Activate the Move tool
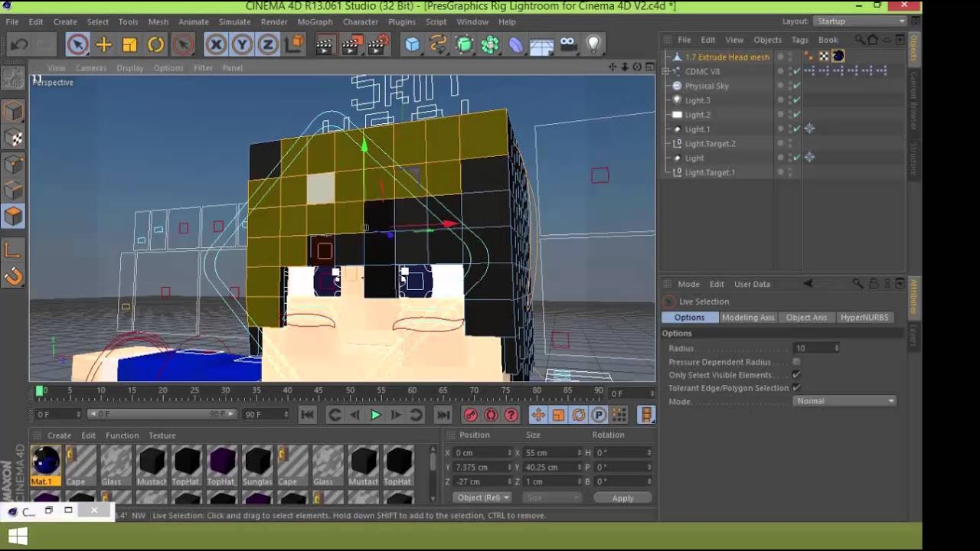 103,44
